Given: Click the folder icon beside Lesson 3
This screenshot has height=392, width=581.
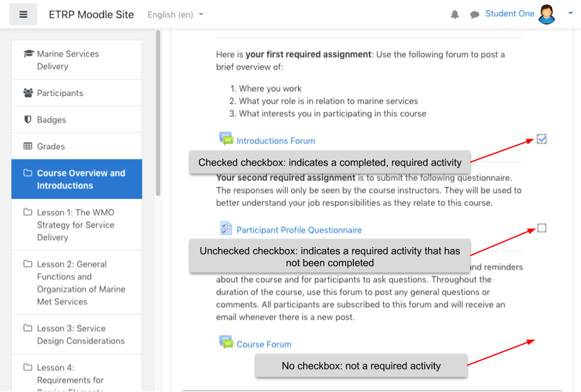Looking at the screenshot, I should pos(28,328).
